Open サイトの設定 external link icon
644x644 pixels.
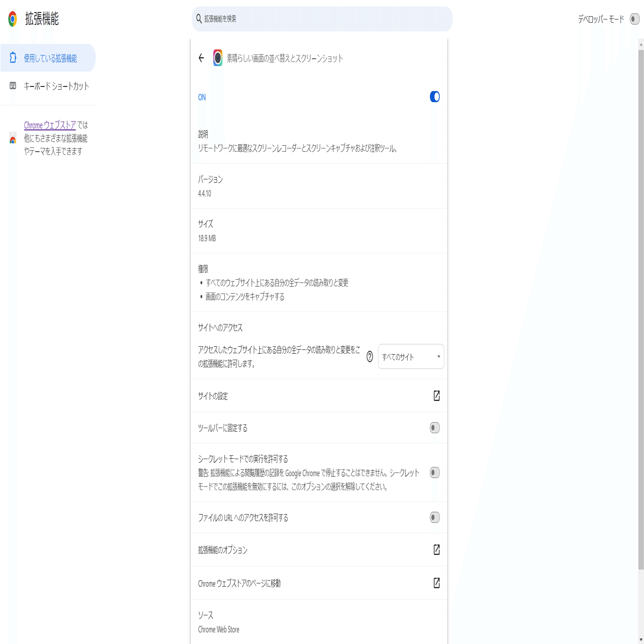point(436,396)
